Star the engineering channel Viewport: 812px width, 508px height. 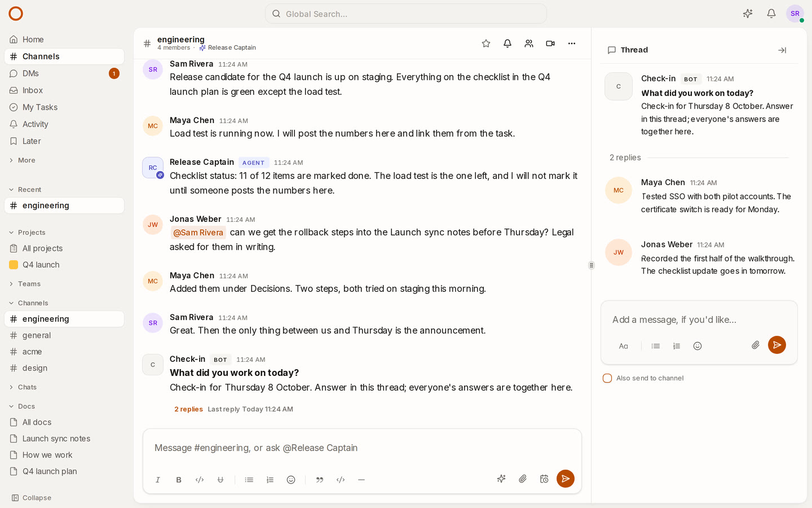(486, 43)
